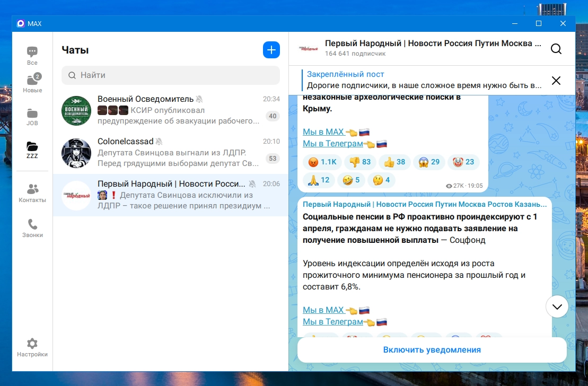Click the MAX app logo in title bar
Viewport: 588px width, 386px height.
[x=21, y=24]
